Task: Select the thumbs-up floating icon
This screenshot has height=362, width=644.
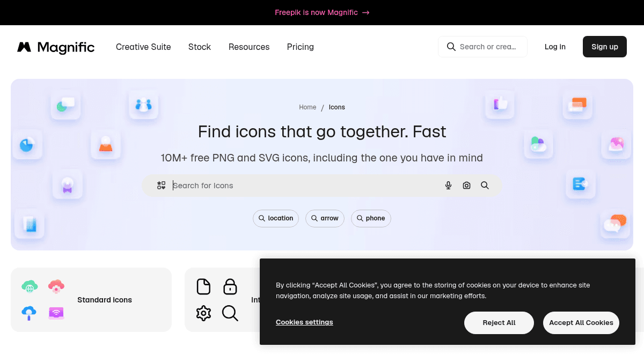Action: [500, 104]
